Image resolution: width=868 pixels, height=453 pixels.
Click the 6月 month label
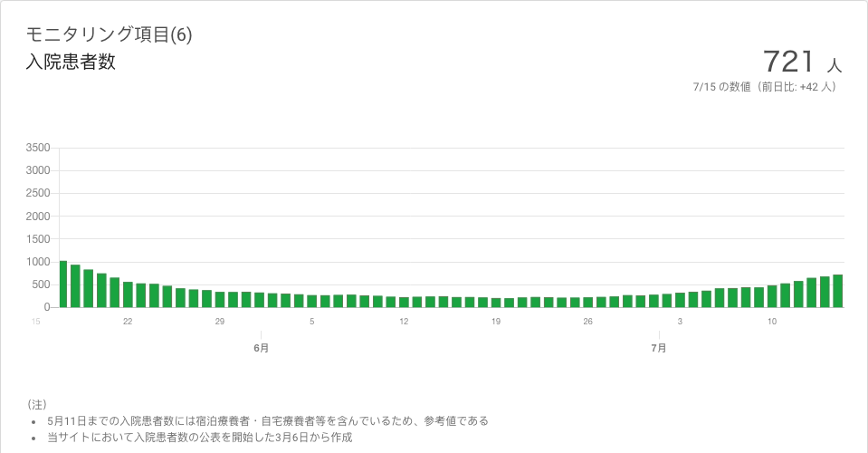click(262, 348)
